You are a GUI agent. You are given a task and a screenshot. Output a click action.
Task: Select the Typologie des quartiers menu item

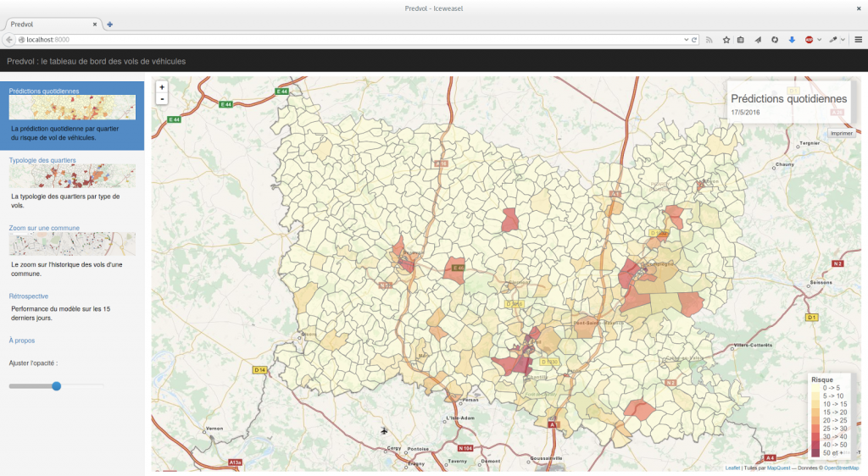42,159
